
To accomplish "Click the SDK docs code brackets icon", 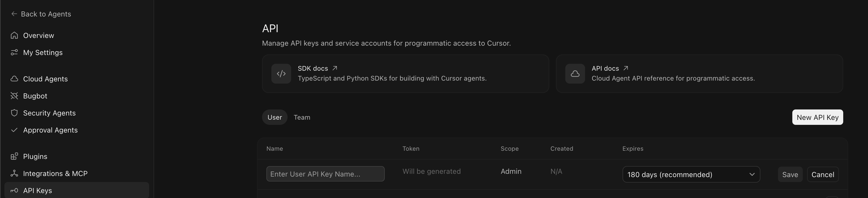I will (281, 74).
